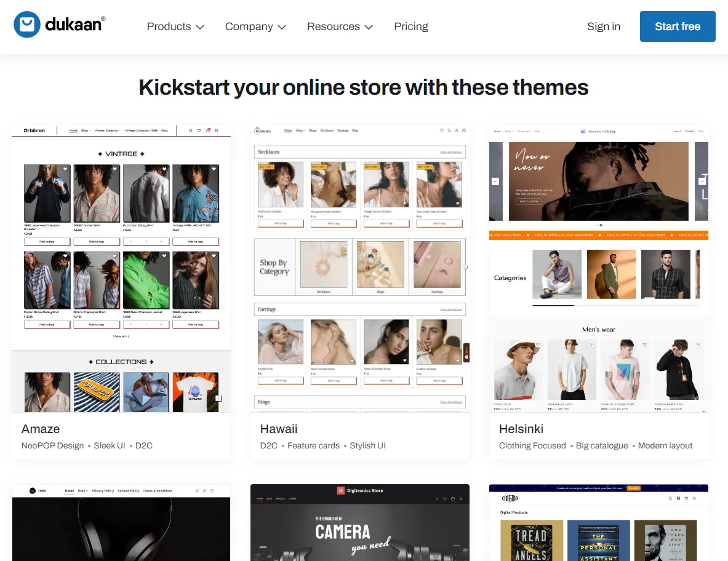Image resolution: width=728 pixels, height=561 pixels.
Task: Click the search icon in the Amaze preview header
Action: click(x=190, y=130)
